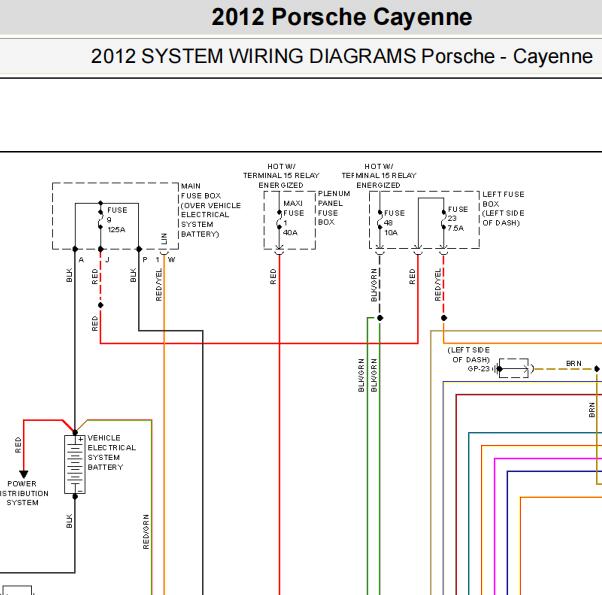Image resolution: width=602 pixels, height=595 pixels.
Task: Click the Fuse 9 125A fuse symbol
Action: (101, 220)
